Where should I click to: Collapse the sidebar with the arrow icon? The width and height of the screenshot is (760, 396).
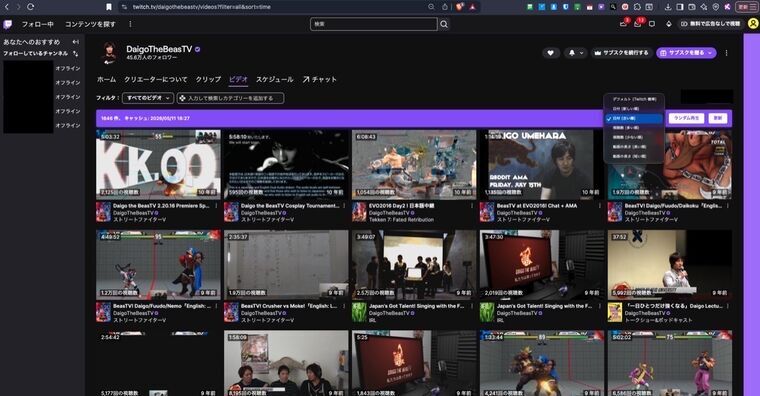pos(76,42)
